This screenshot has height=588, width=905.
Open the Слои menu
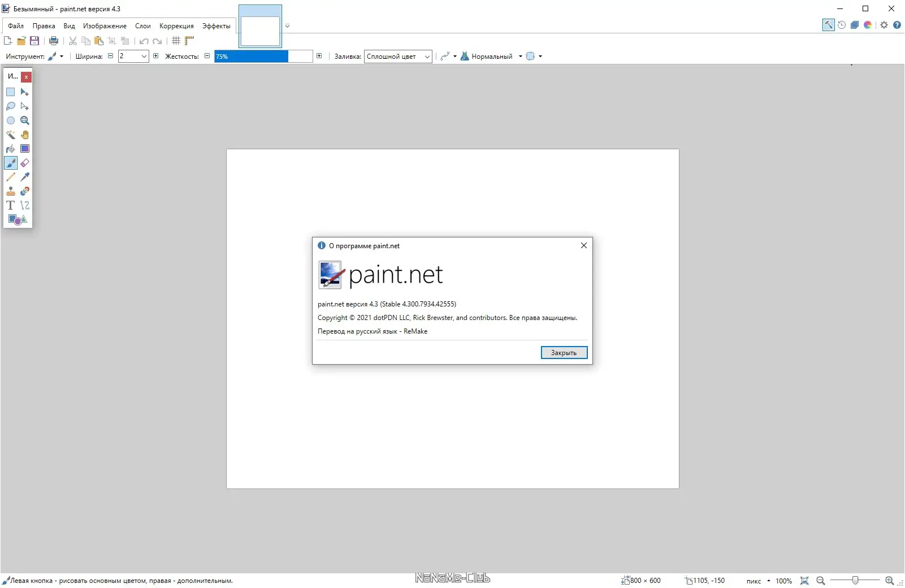(143, 26)
